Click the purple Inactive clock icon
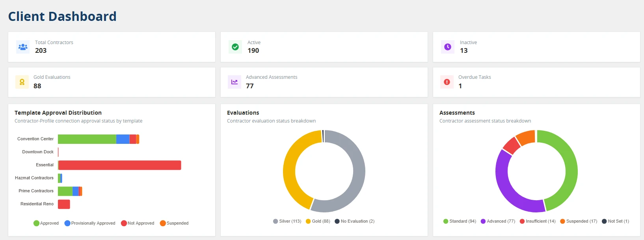 (448, 47)
